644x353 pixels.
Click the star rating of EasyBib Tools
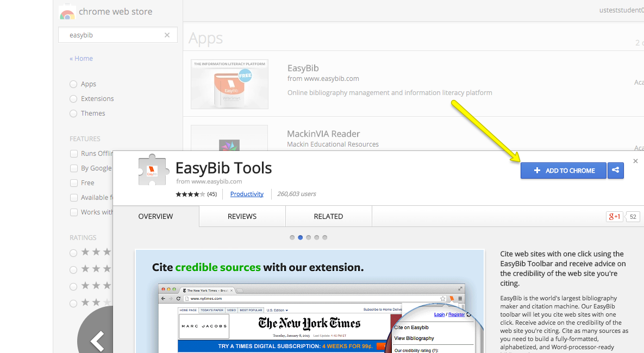point(190,194)
